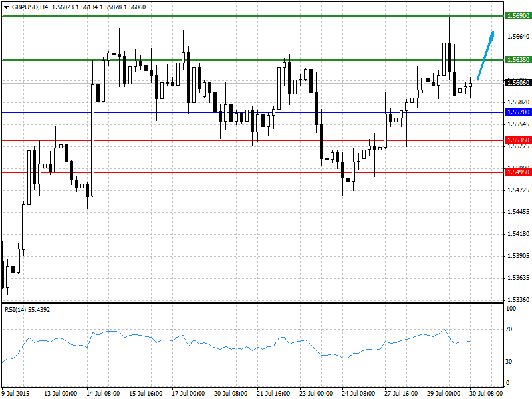
Task: Click the 1.53360 price scale value
Action: click(x=518, y=300)
